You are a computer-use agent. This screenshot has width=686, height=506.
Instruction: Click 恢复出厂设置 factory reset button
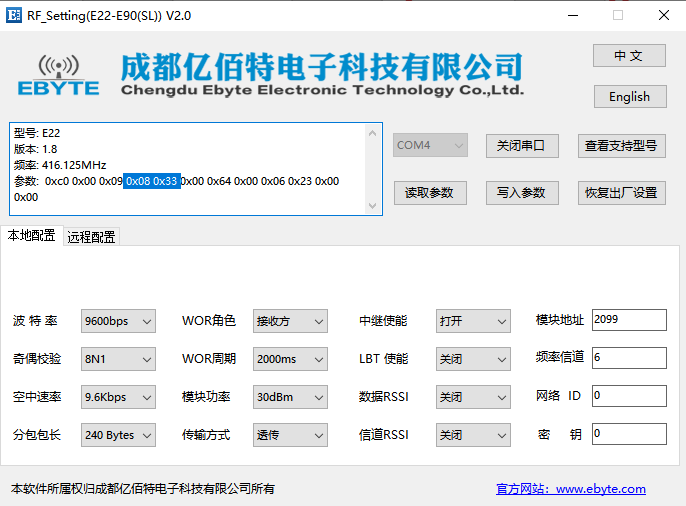coord(621,193)
